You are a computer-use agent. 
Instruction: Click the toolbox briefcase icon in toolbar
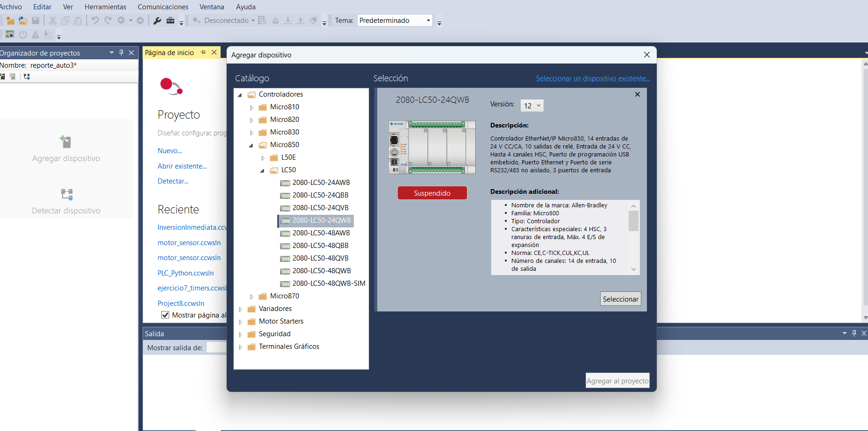point(170,21)
